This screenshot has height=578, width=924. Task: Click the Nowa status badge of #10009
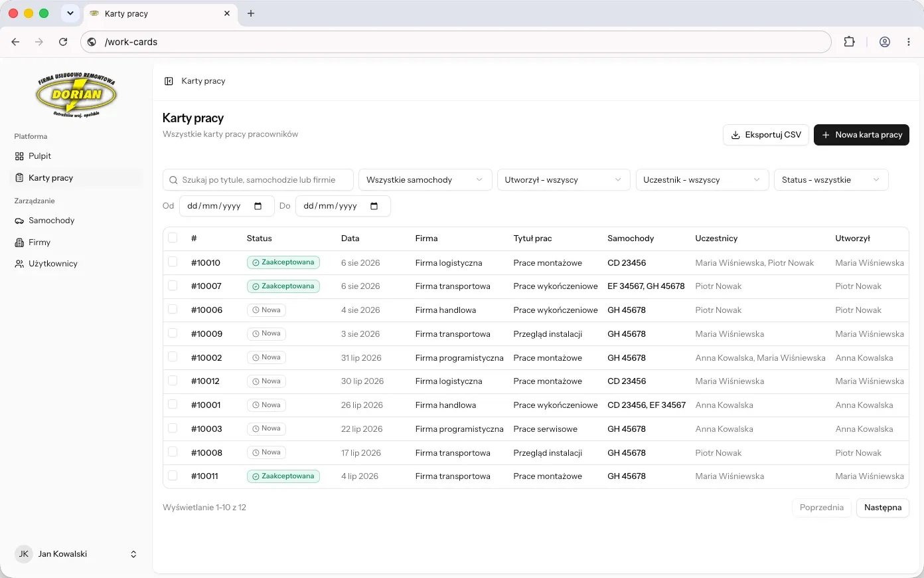(266, 334)
